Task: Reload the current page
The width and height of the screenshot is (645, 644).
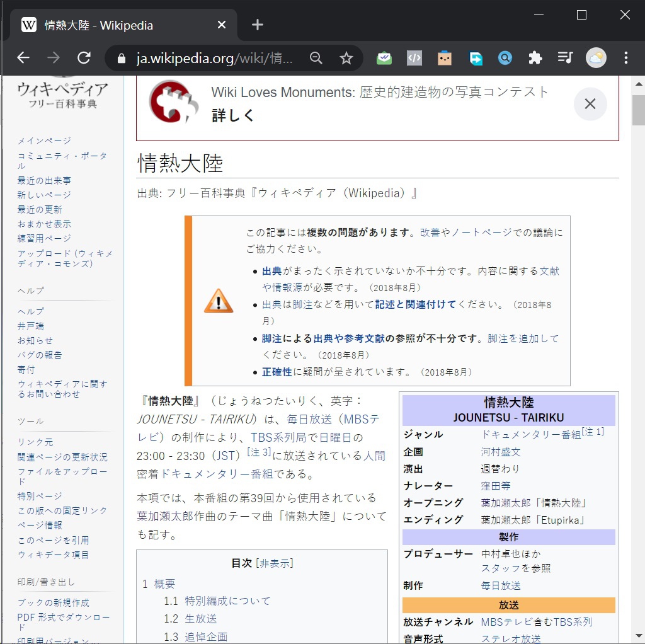Action: click(x=84, y=58)
